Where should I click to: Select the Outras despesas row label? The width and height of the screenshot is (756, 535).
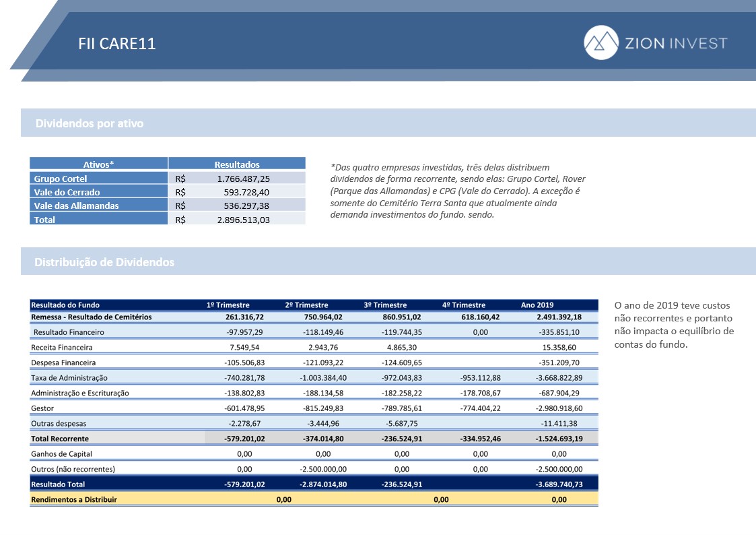click(x=59, y=424)
